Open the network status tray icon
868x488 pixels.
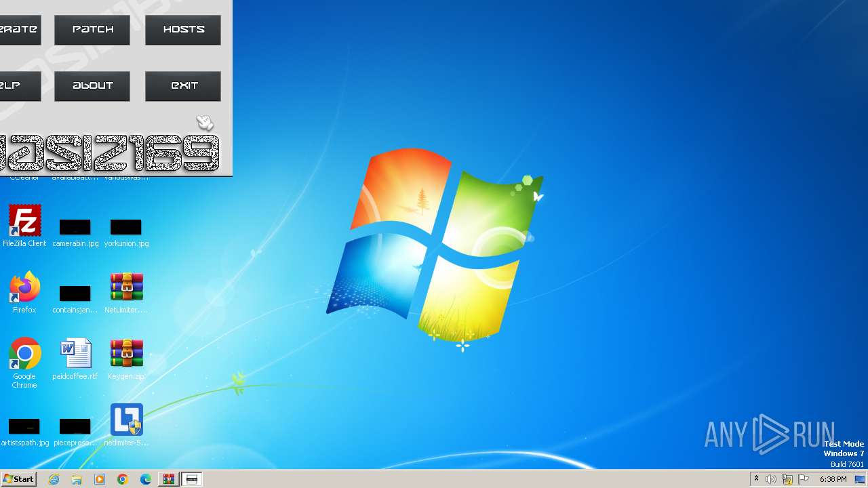pyautogui.click(x=787, y=479)
